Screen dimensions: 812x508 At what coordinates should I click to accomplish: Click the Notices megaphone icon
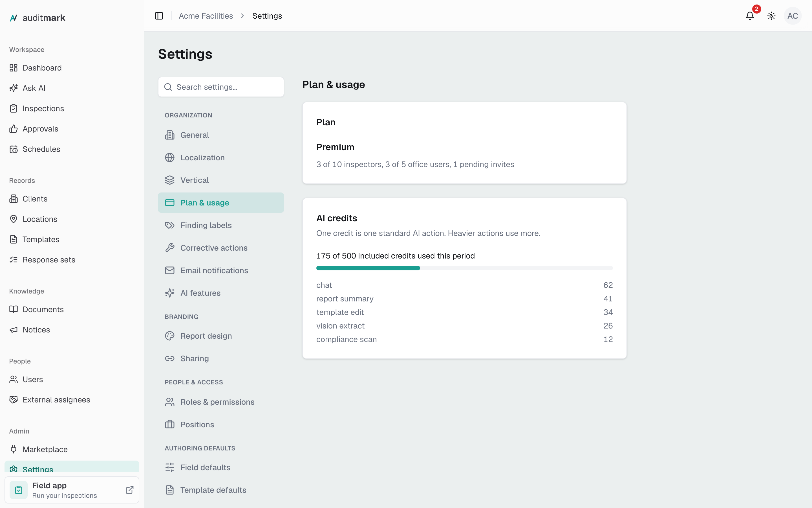coord(14,330)
